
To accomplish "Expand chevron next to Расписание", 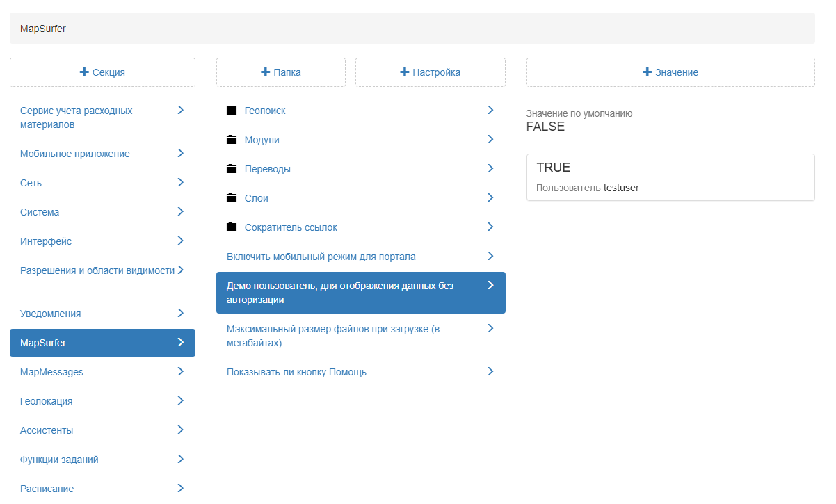I will (180, 488).
